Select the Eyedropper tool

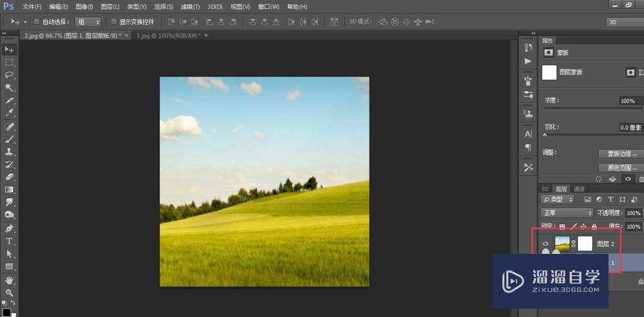pos(9,113)
